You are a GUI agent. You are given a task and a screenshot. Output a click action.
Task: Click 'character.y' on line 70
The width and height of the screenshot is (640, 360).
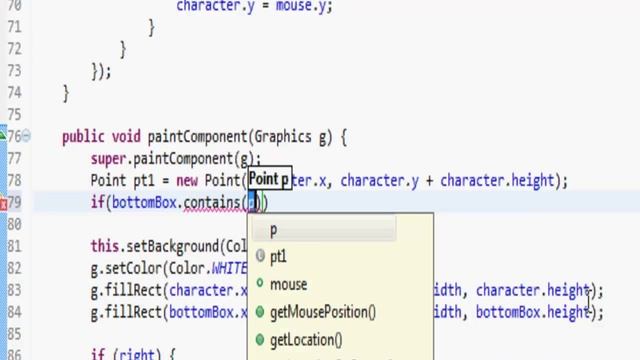(x=215, y=7)
